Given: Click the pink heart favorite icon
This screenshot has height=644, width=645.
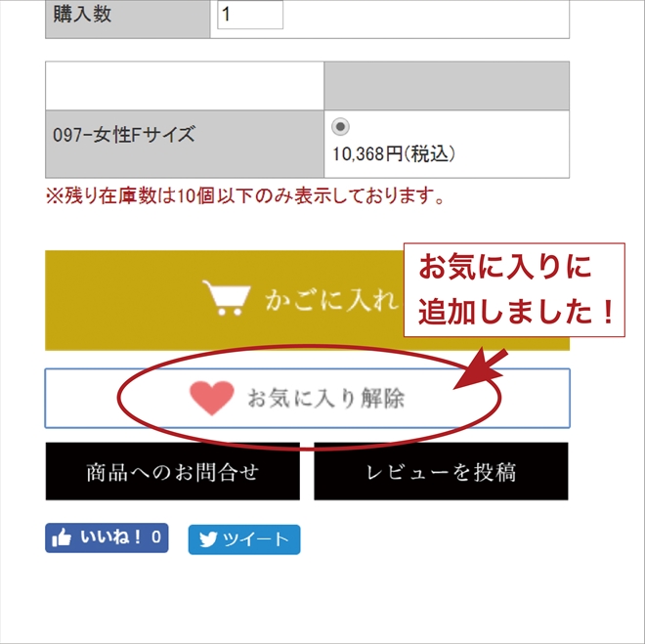Looking at the screenshot, I should click(212, 398).
